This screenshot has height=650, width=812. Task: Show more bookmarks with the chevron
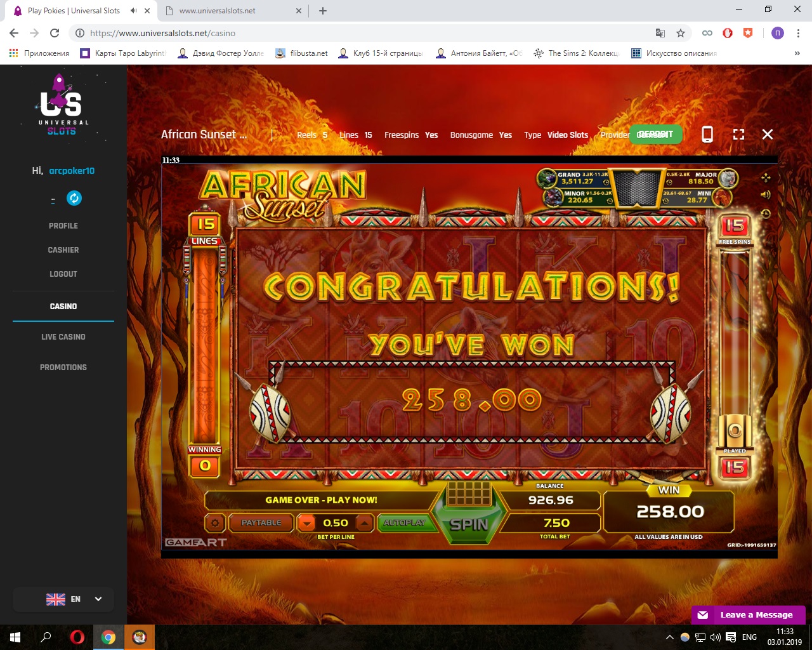(797, 53)
